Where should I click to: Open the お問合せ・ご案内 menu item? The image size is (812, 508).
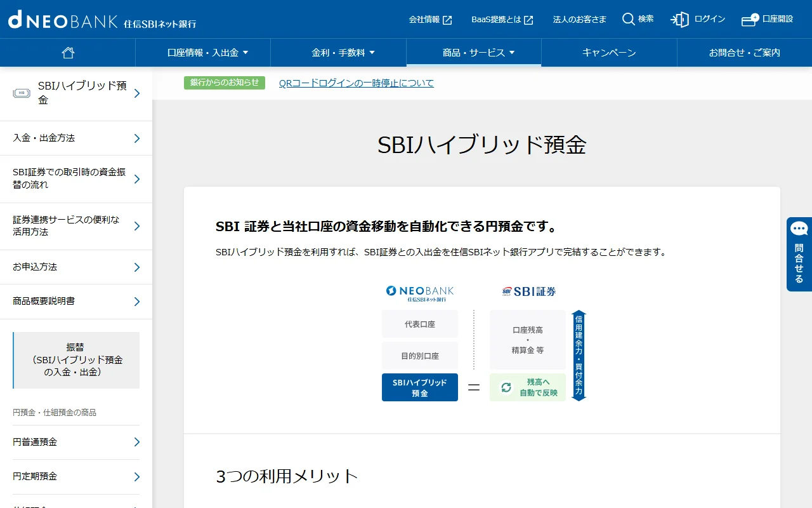[745, 53]
